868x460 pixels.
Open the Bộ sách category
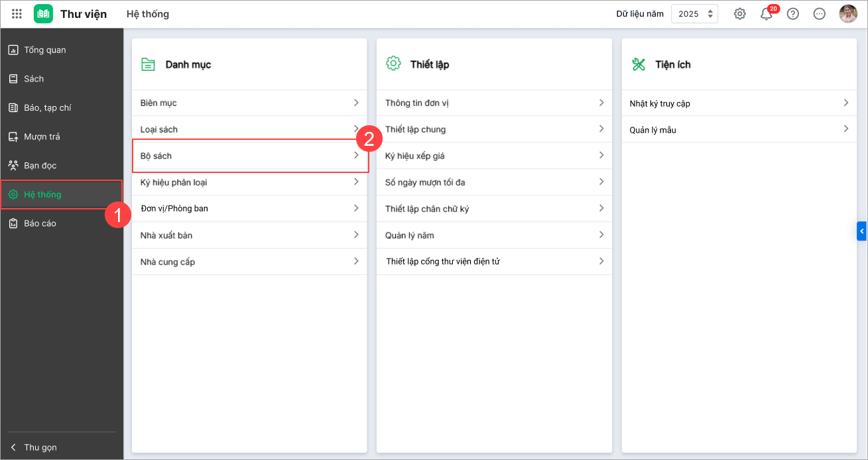click(249, 156)
